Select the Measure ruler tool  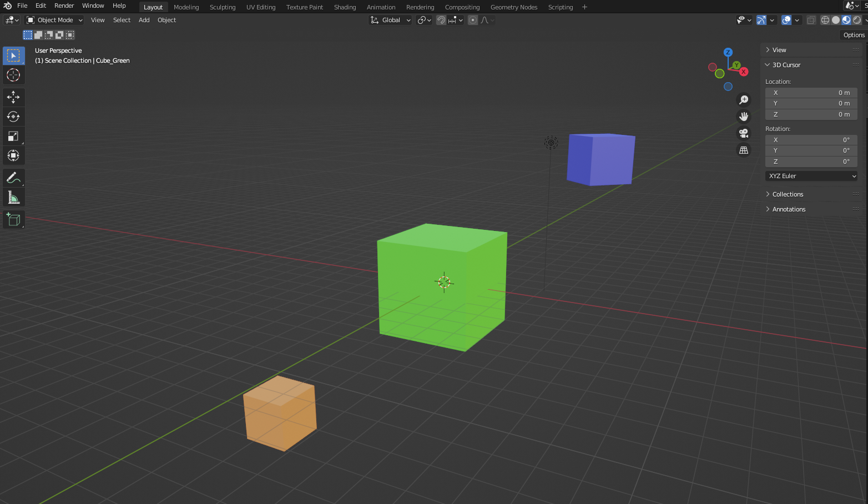(x=13, y=197)
